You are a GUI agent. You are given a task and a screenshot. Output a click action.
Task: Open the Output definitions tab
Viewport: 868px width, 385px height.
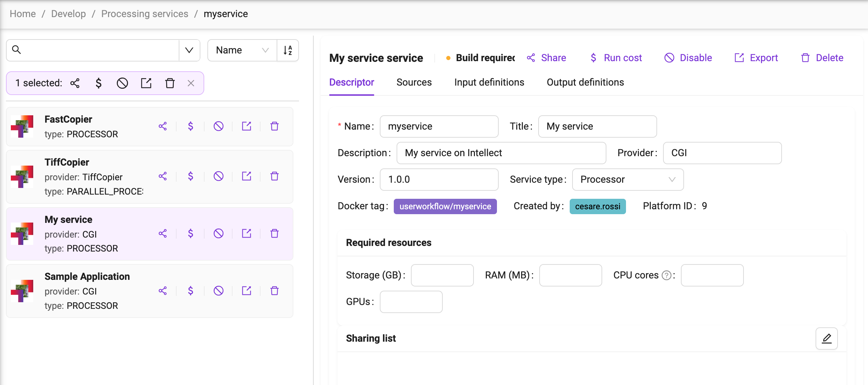585,82
